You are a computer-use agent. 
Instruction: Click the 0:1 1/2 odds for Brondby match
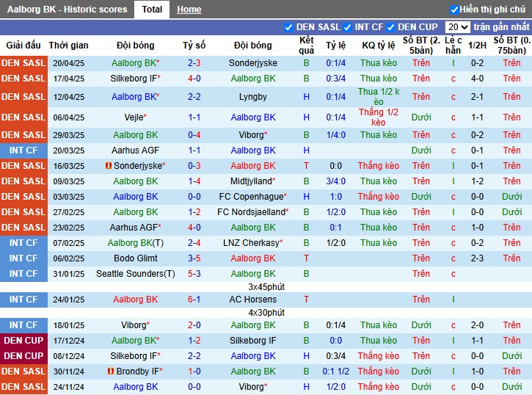tap(335, 372)
